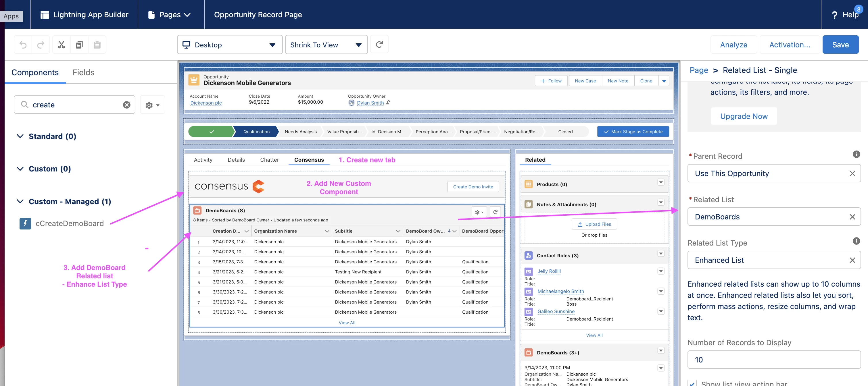Image resolution: width=868 pixels, height=386 pixels.
Task: Select the Needs Analysis stage
Action: click(301, 132)
